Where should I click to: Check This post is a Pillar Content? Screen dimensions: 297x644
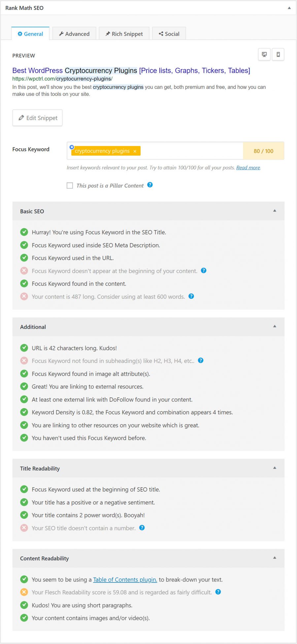pos(70,185)
